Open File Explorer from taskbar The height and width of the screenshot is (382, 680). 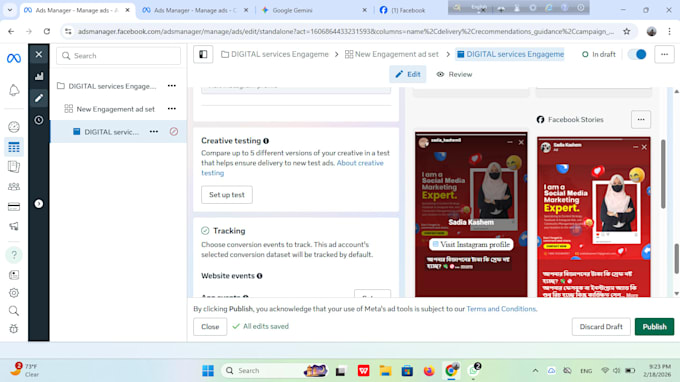click(385, 371)
